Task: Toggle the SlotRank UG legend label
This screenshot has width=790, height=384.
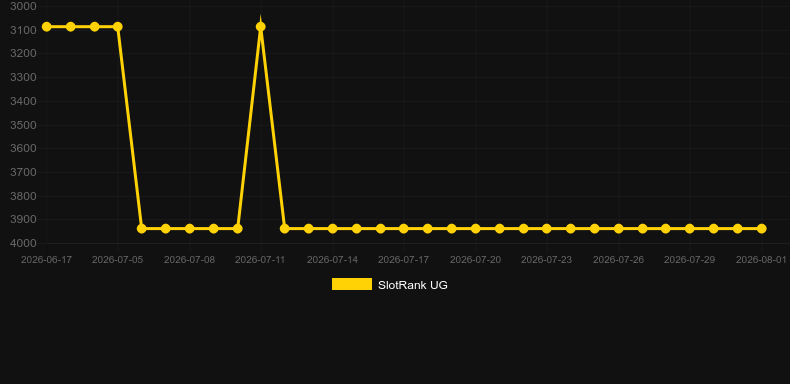Action: (413, 285)
